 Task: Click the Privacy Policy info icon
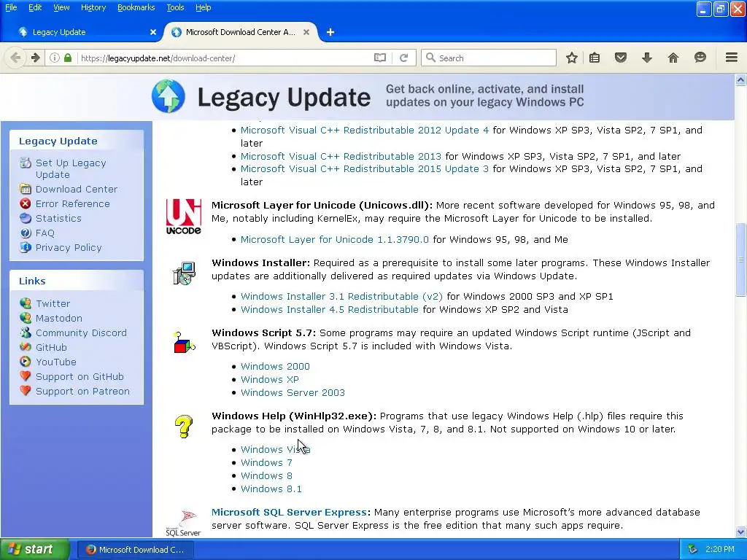coord(26,247)
